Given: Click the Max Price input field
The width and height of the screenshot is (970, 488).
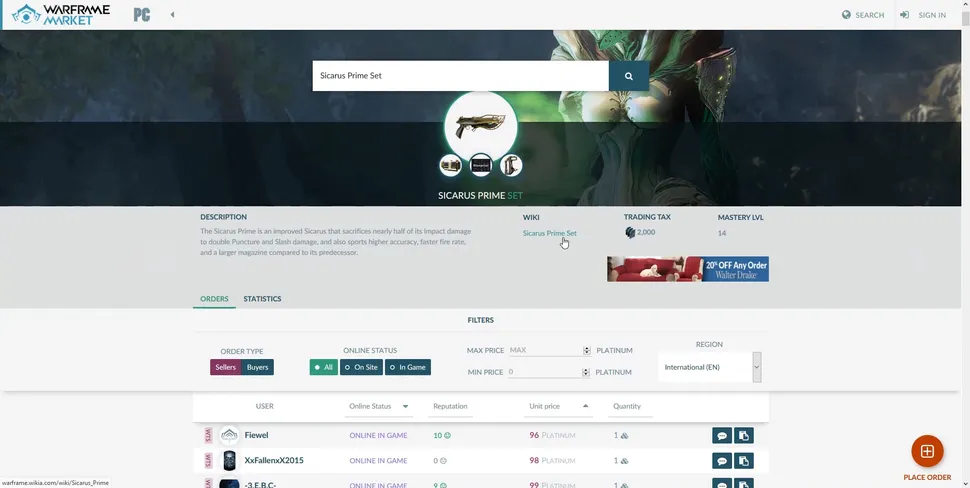Looking at the screenshot, I should coord(545,350).
